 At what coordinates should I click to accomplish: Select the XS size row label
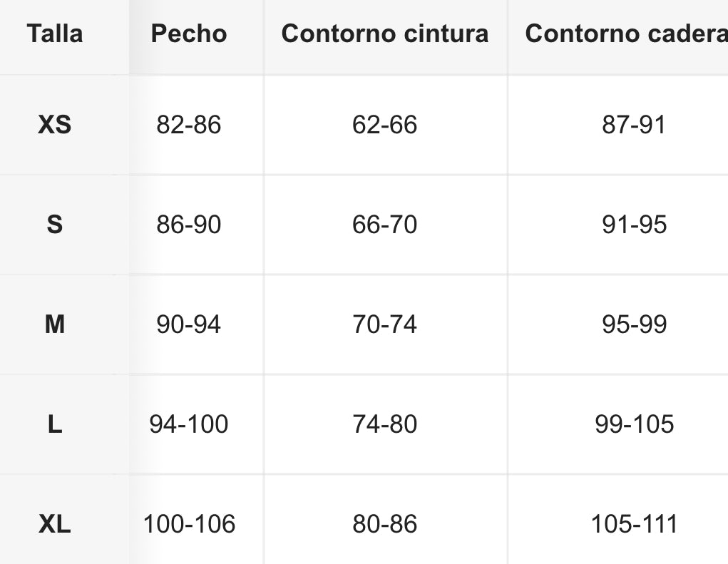[55, 125]
